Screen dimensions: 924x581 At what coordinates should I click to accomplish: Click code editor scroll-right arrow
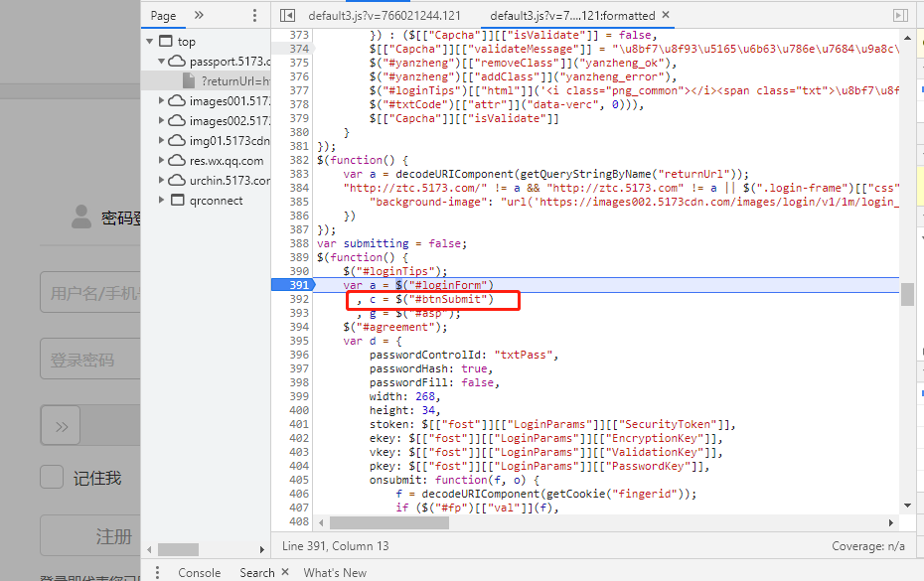tap(890, 522)
